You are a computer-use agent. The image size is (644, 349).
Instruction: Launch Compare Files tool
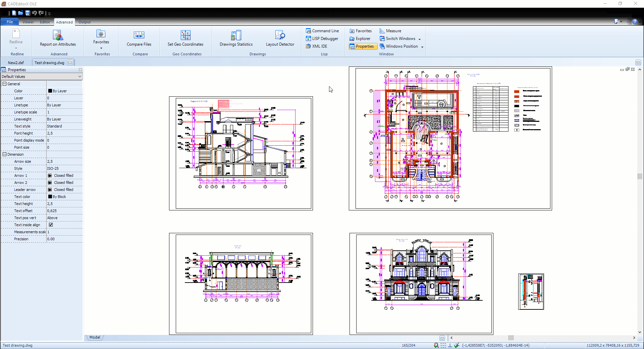(139, 38)
